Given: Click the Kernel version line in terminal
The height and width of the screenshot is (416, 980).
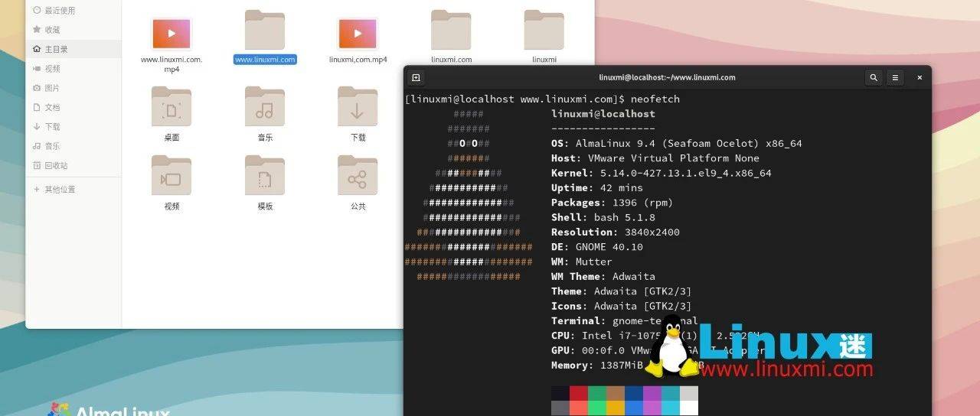Looking at the screenshot, I should tap(661, 174).
